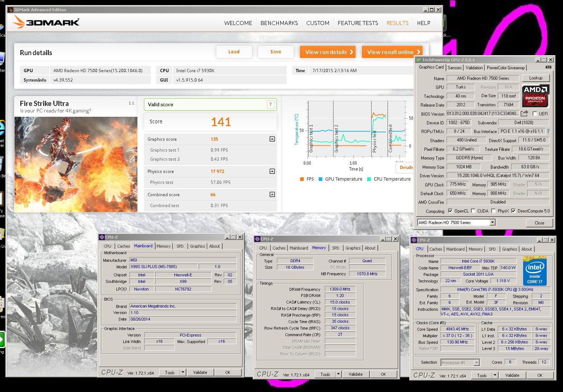Screen dimensions: 563x392
Task: Go to the WELCOME tab in 3DMark
Action: (x=238, y=23)
